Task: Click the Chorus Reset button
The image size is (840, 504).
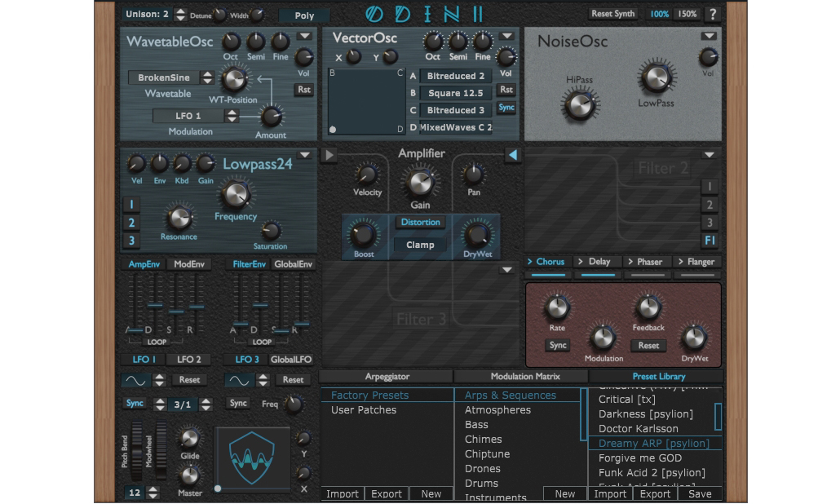Action: pos(648,346)
